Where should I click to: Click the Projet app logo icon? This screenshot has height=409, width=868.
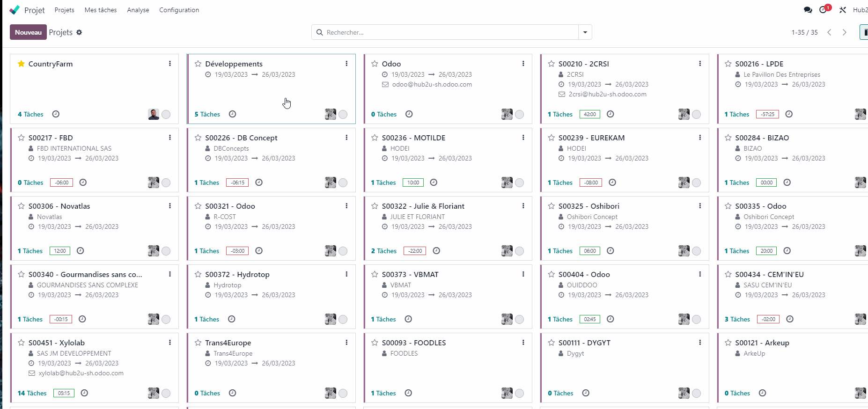tap(15, 10)
